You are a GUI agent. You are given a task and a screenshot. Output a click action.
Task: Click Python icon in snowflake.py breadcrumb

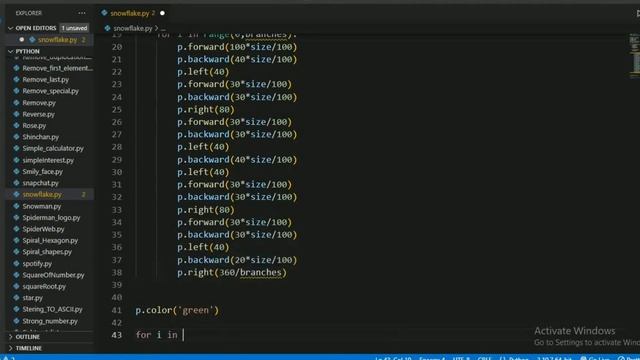coord(108,28)
